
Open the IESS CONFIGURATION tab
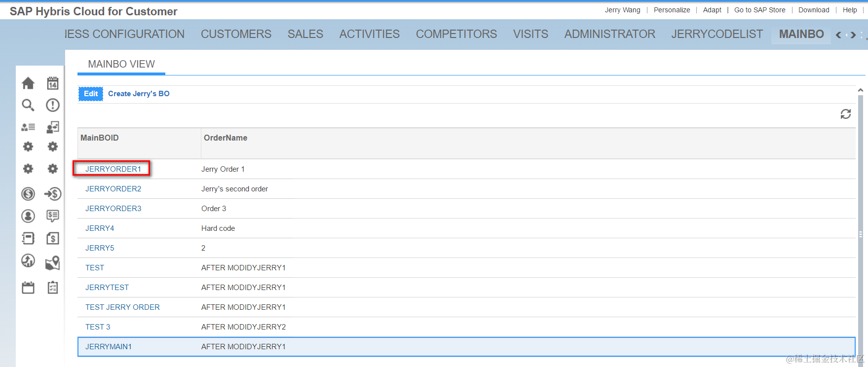124,34
